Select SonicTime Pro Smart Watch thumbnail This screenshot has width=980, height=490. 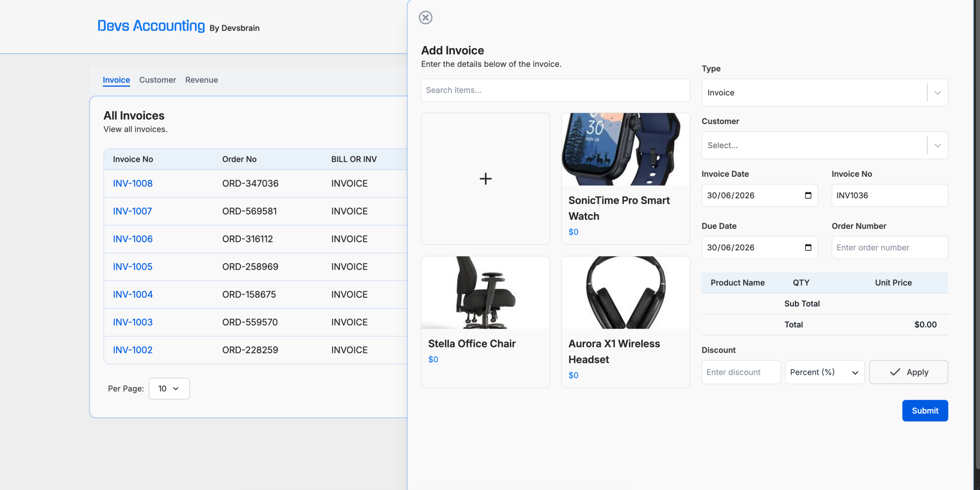pyautogui.click(x=626, y=149)
